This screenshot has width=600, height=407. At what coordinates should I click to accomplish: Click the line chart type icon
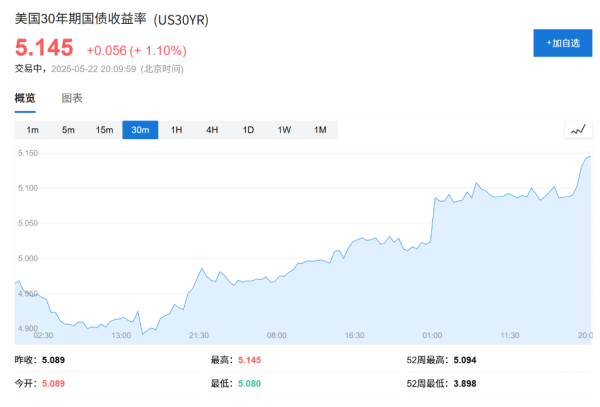(578, 130)
